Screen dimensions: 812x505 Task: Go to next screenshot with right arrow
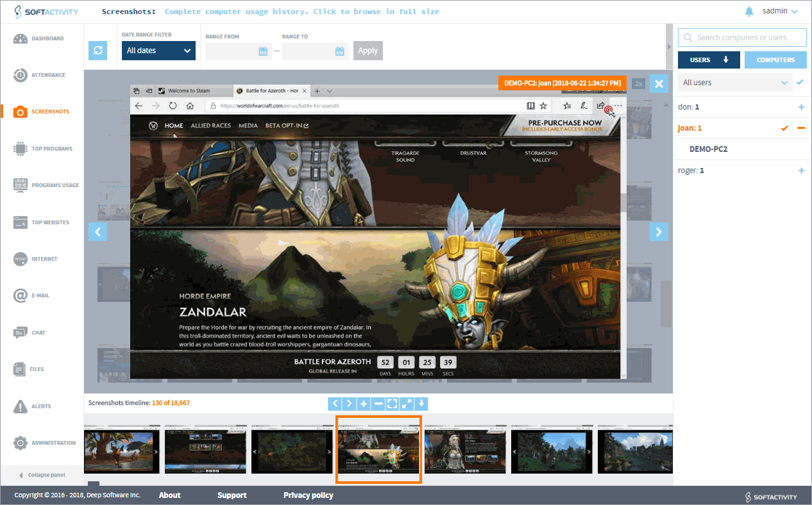[659, 231]
